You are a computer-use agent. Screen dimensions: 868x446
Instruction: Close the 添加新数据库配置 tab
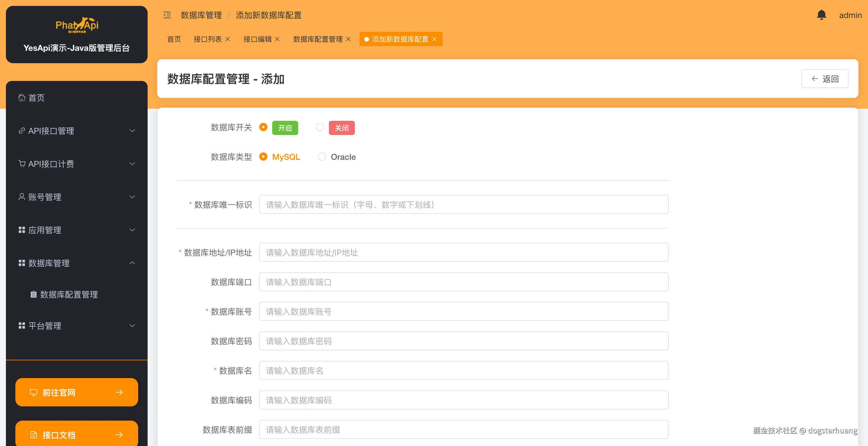(434, 39)
